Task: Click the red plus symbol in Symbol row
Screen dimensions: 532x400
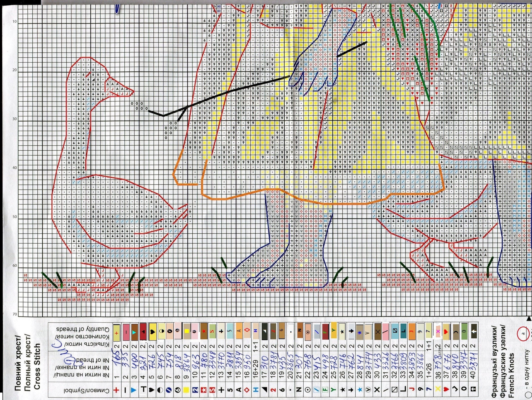Action: tap(116, 390)
